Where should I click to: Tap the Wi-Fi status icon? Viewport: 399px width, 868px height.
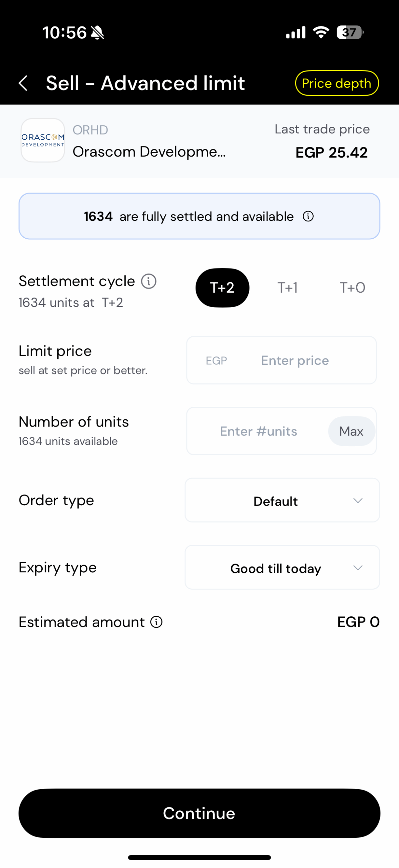coord(321,32)
